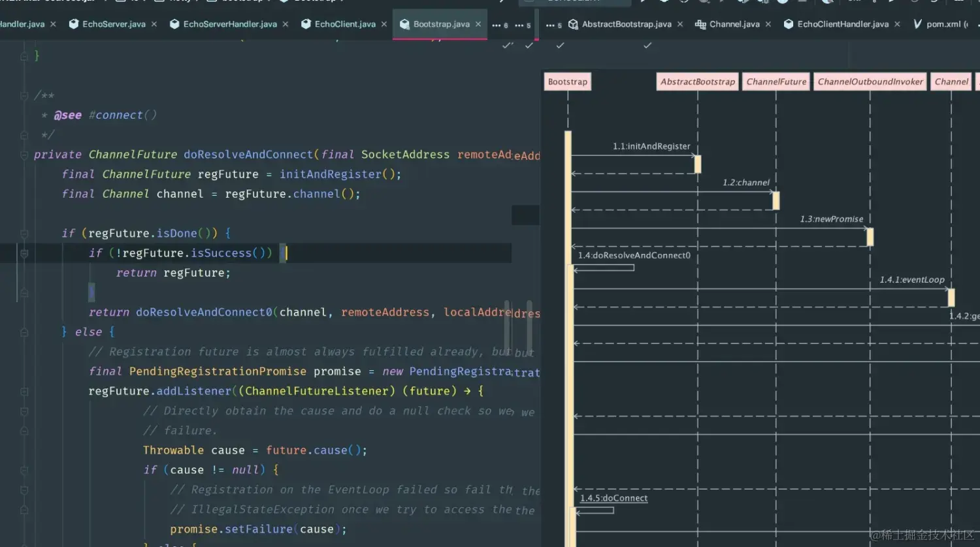Click the activation bar under initAndRegister arrow
The height and width of the screenshot is (547, 980).
point(698,164)
